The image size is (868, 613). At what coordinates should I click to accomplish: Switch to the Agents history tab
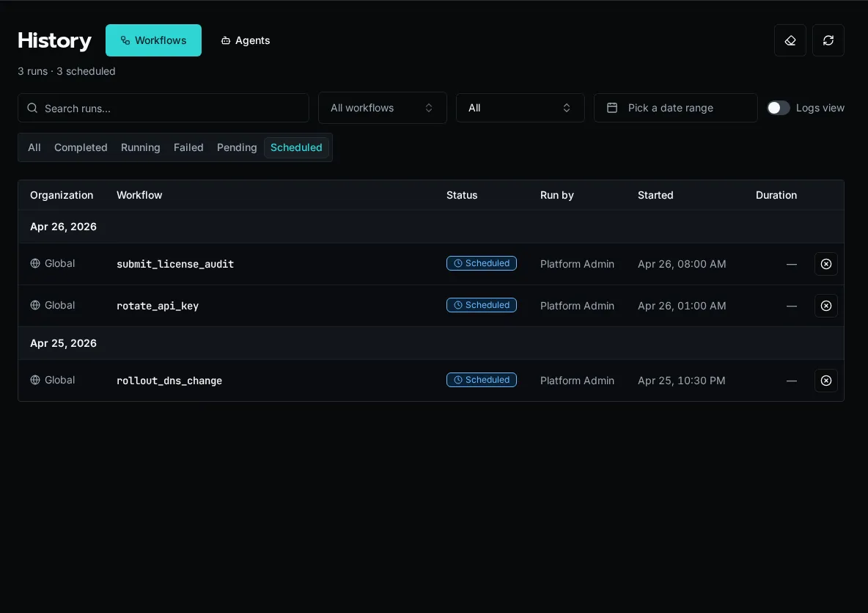tap(246, 40)
